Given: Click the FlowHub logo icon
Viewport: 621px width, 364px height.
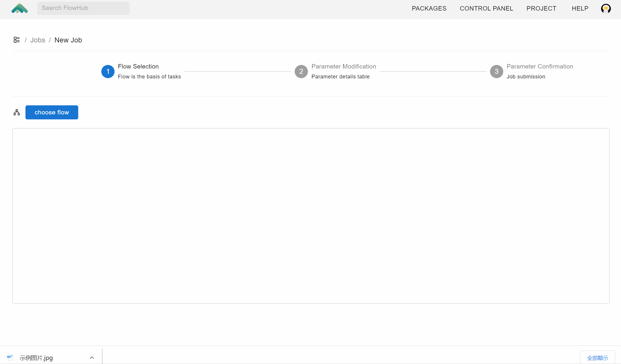Looking at the screenshot, I should point(20,8).
